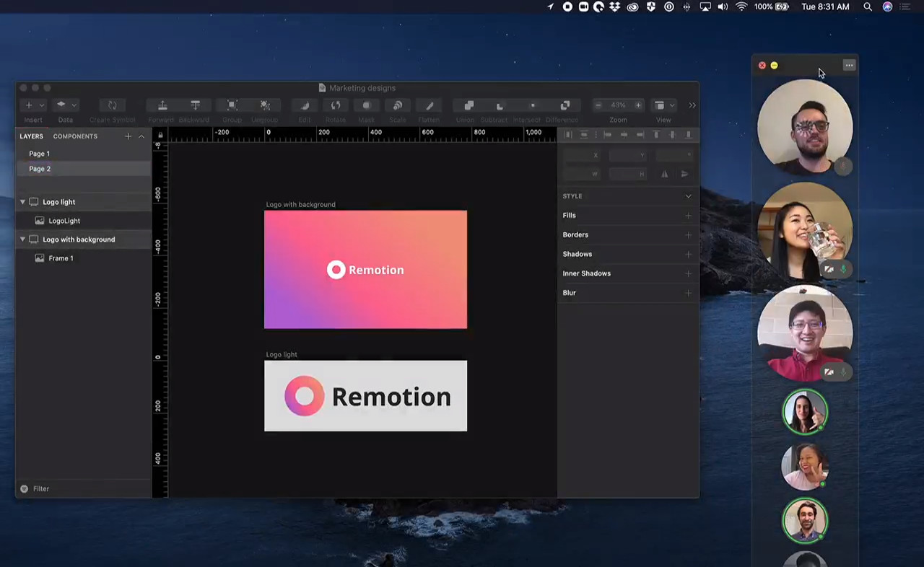This screenshot has height=567, width=924.
Task: Click the Ungroup toolbar icon
Action: point(265,105)
